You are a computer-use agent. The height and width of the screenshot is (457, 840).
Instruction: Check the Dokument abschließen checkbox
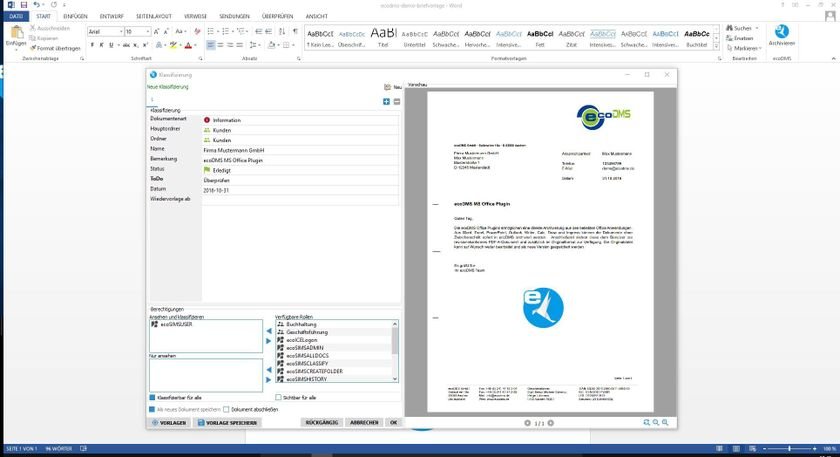[x=227, y=409]
